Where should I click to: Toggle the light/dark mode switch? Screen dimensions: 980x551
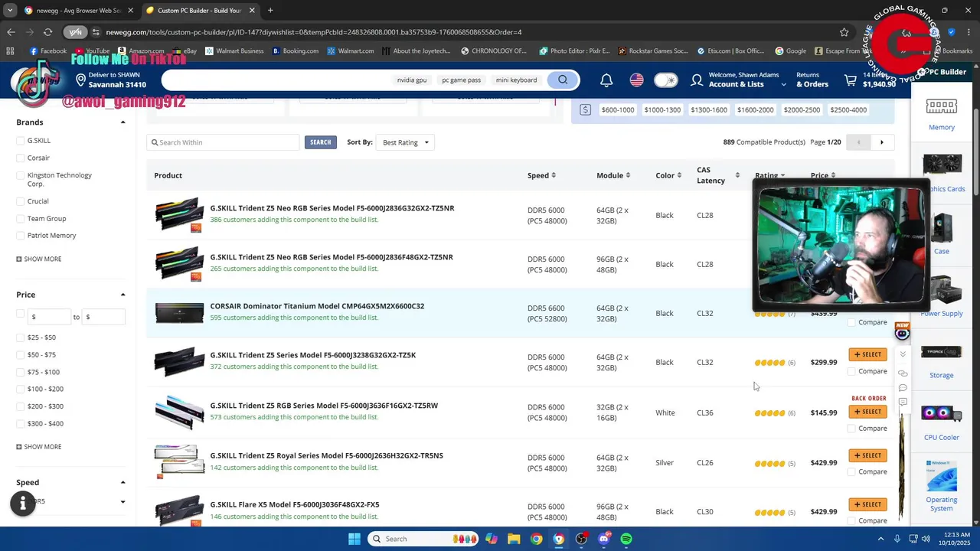(665, 80)
